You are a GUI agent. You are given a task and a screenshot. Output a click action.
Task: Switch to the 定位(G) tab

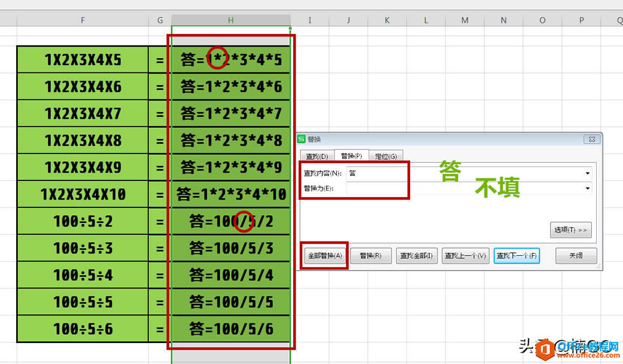[386, 156]
